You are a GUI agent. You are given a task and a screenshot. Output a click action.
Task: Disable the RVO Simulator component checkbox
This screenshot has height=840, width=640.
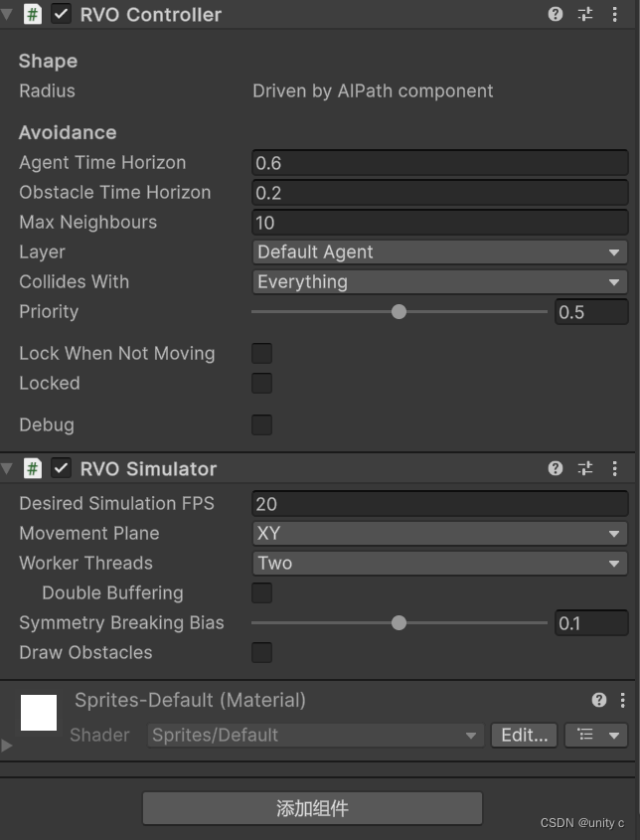61,468
